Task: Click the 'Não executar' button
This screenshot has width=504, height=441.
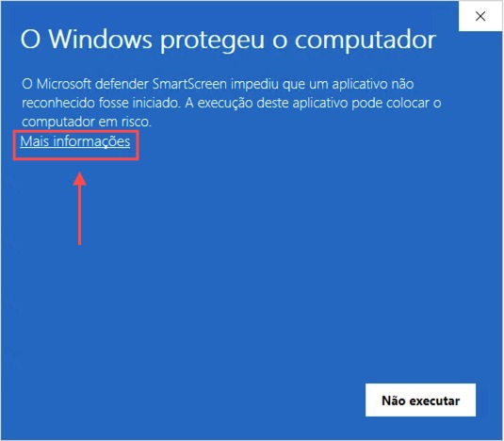Action: [420, 400]
